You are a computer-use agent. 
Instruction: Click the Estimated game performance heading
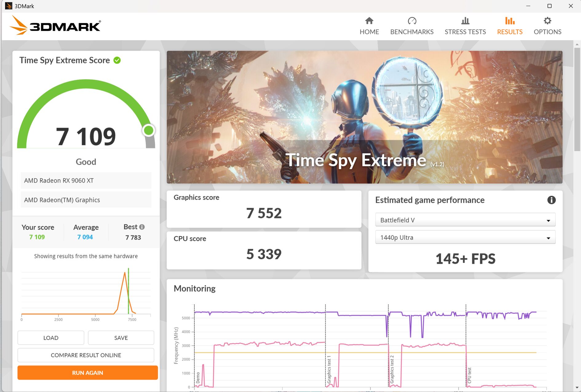coord(430,200)
